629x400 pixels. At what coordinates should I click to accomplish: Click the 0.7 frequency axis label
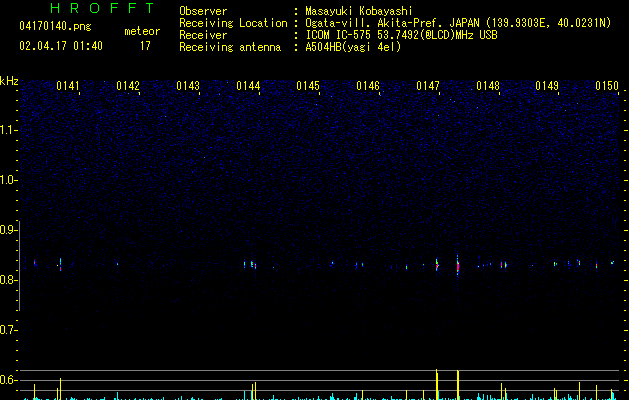(x=8, y=330)
